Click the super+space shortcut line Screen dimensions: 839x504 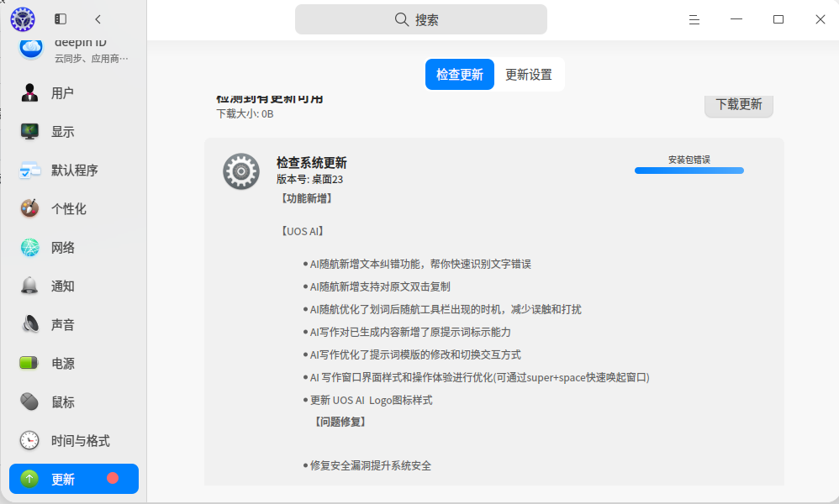click(480, 378)
